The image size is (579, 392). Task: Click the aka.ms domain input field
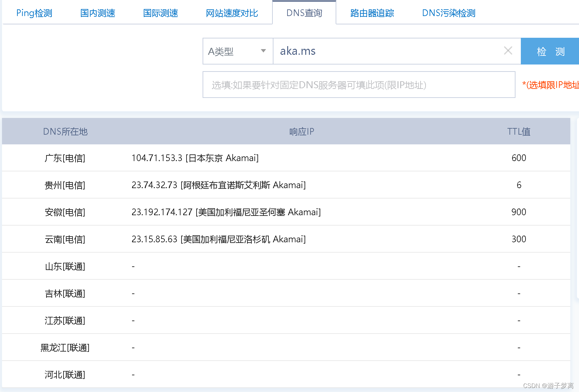(388, 51)
